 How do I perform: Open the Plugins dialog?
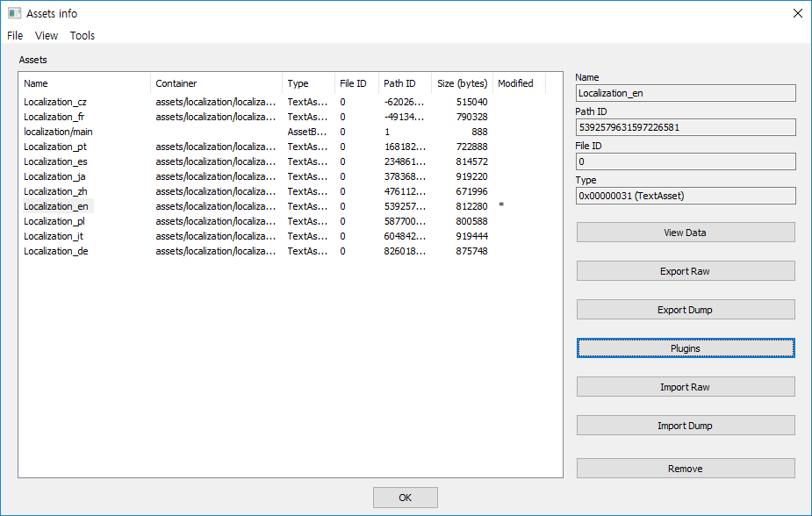[685, 348]
